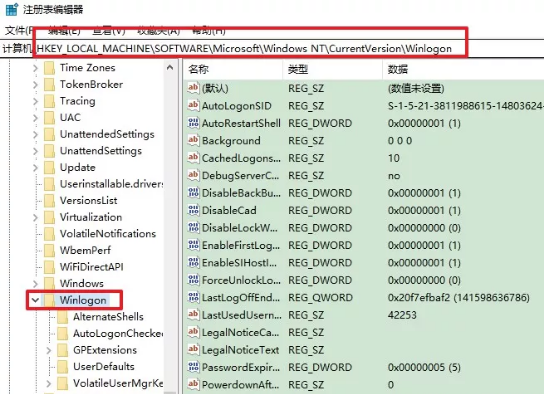Select the WiFiDirectAPI key in tree
Viewport: 546px width, 394px height.
(92, 267)
